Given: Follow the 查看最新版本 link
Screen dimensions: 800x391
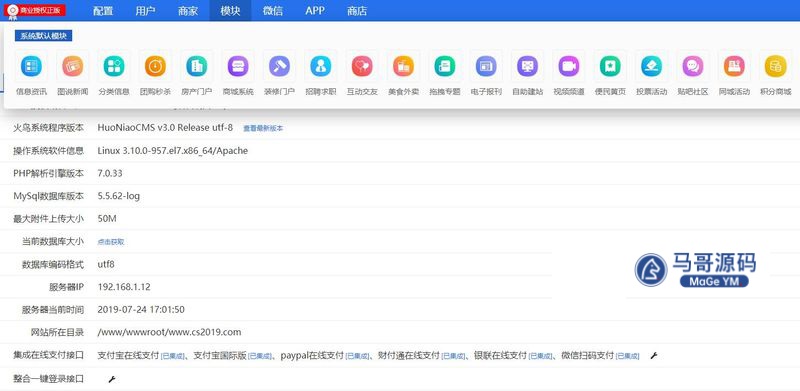Looking at the screenshot, I should [x=263, y=129].
